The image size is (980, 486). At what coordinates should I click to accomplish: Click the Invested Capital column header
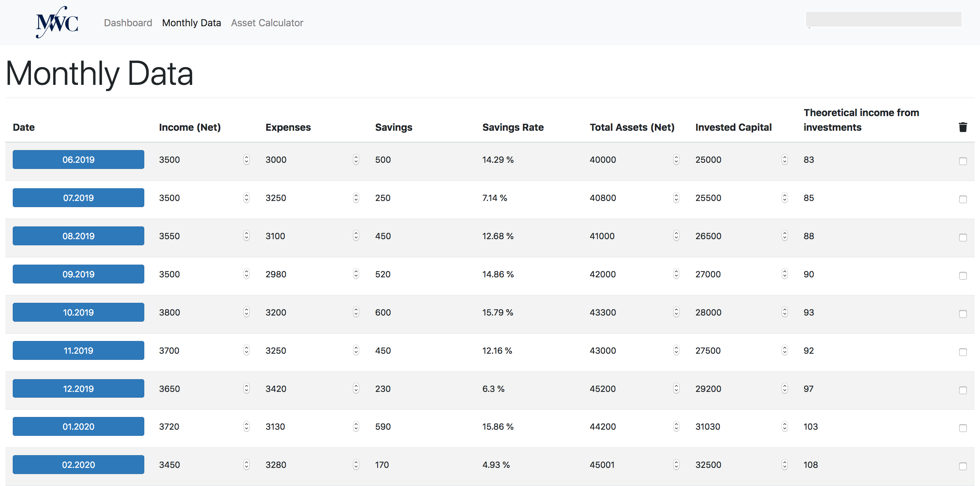click(733, 127)
